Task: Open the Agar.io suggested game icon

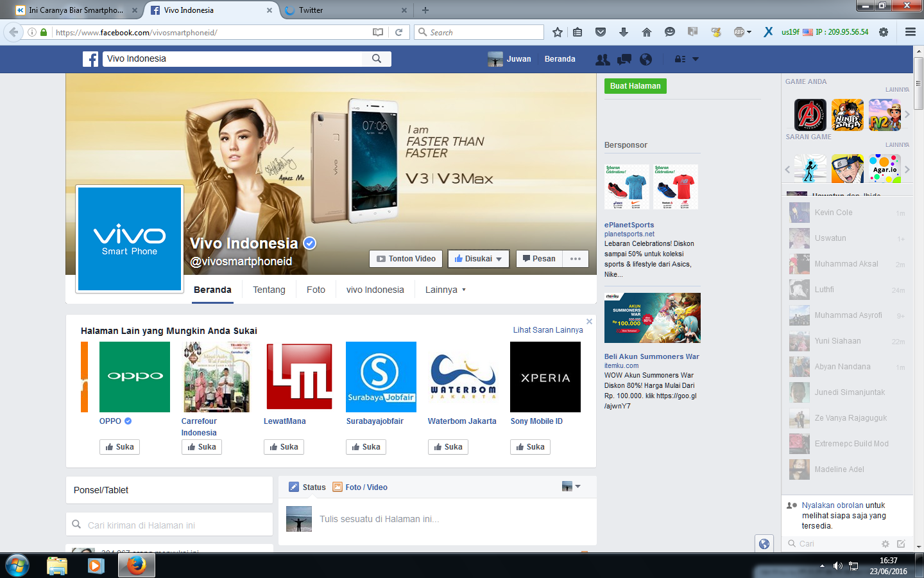Action: [885, 169]
